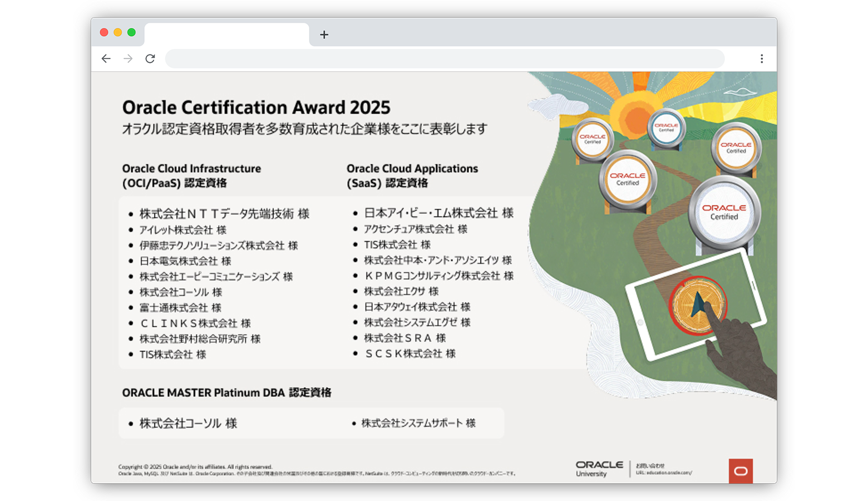Screen dimensions: 868x501
Task: Click the yellow traffic-light dot
Action: click(117, 32)
